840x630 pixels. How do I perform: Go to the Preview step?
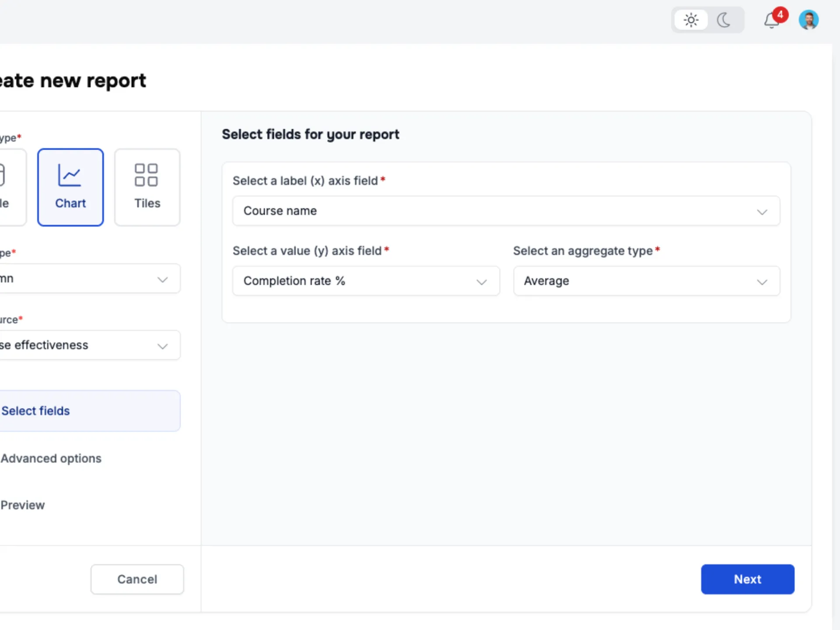click(23, 505)
